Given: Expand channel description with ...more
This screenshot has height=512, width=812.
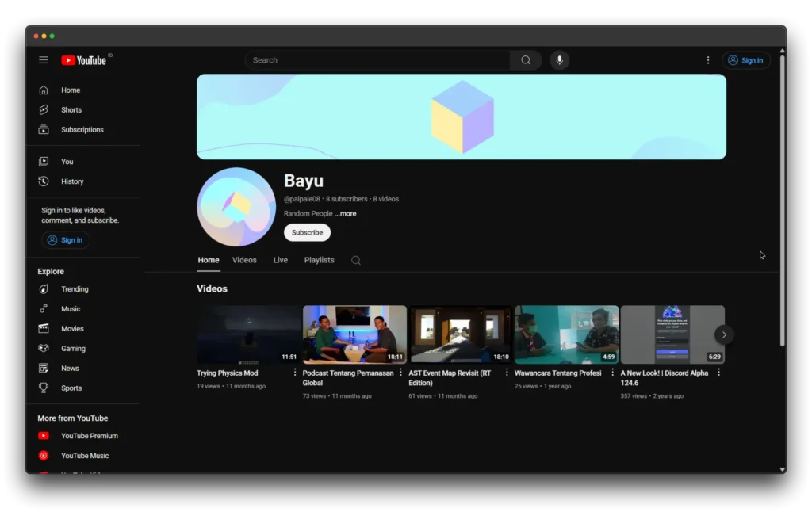Looking at the screenshot, I should (346, 214).
